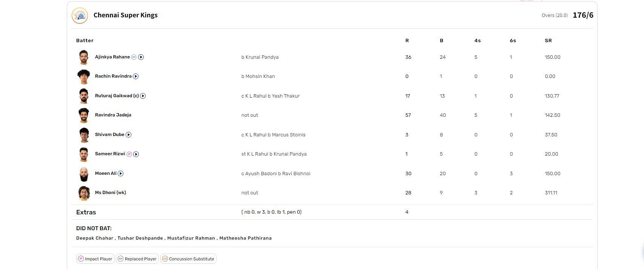Play Moeen Ali's wicket video
This screenshot has height=269, width=644.
(x=121, y=174)
